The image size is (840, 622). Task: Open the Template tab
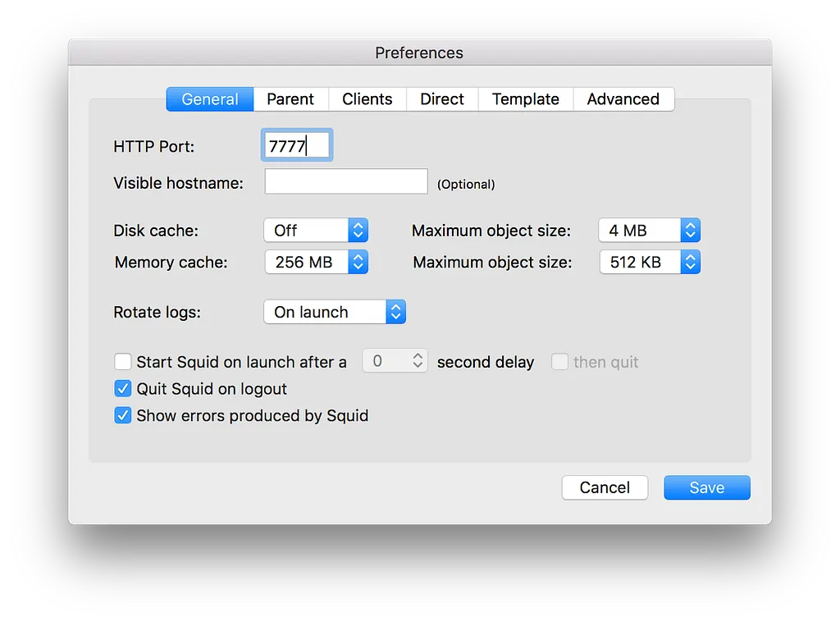point(526,99)
